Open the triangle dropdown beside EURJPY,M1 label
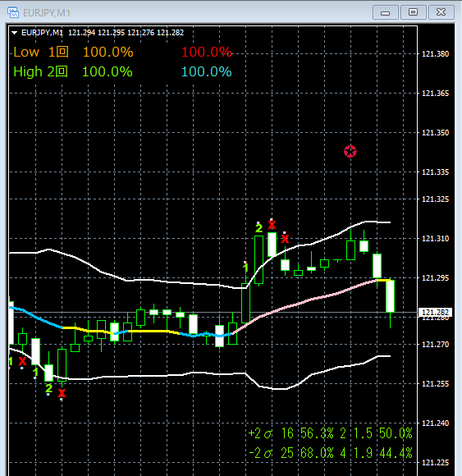 pyautogui.click(x=14, y=33)
